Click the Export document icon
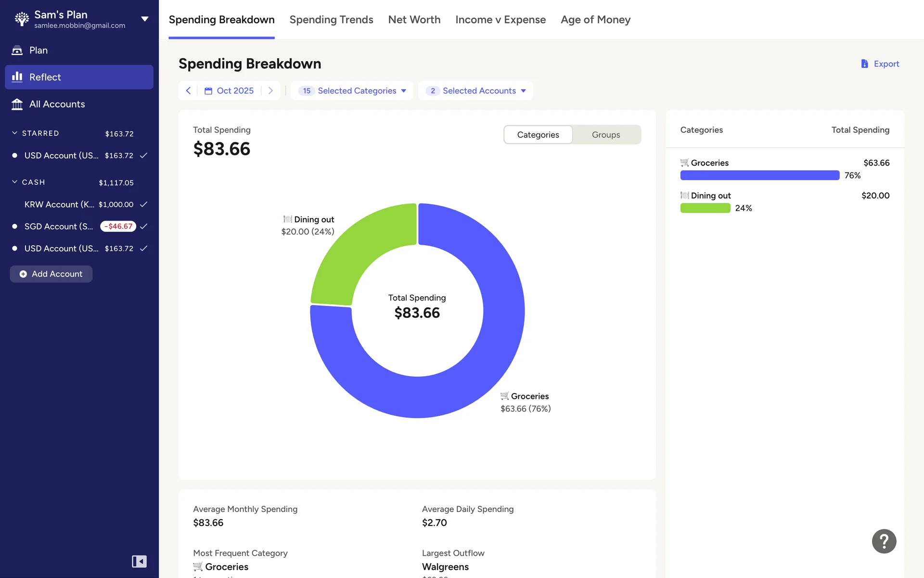The width and height of the screenshot is (924, 578). (864, 64)
